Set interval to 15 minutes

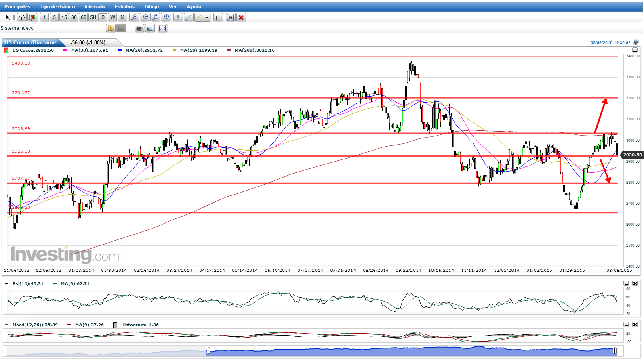pos(64,17)
